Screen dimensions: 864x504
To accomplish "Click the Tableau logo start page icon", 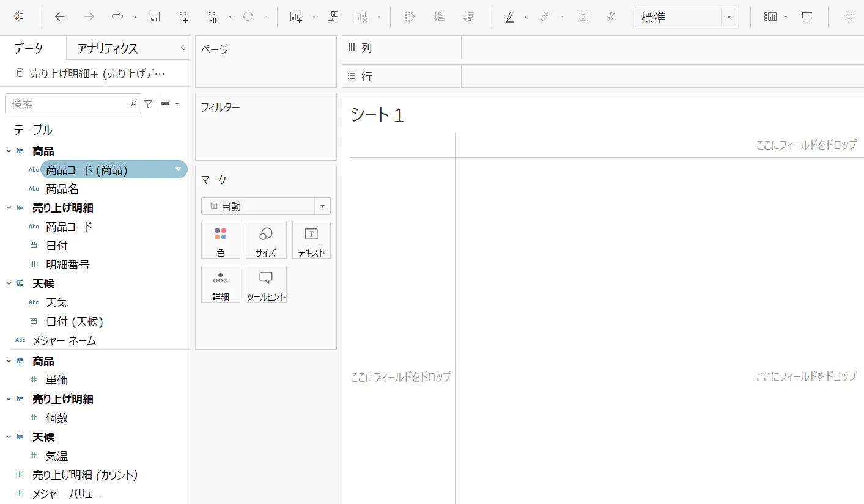I will tap(18, 17).
